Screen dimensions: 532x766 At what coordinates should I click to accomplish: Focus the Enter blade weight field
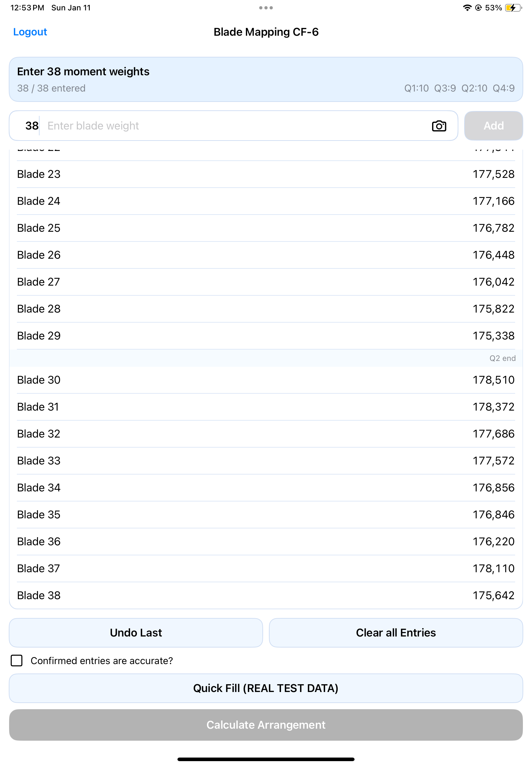[233, 126]
